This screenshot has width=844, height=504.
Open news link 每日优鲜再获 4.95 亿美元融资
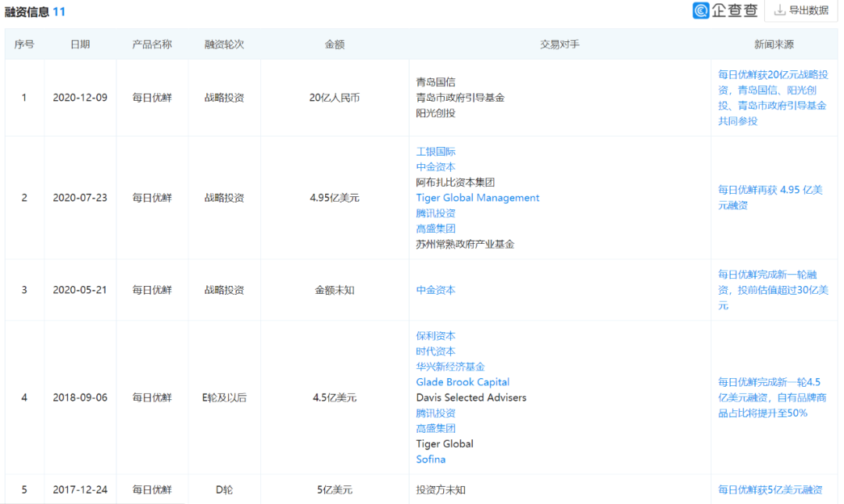(x=771, y=198)
